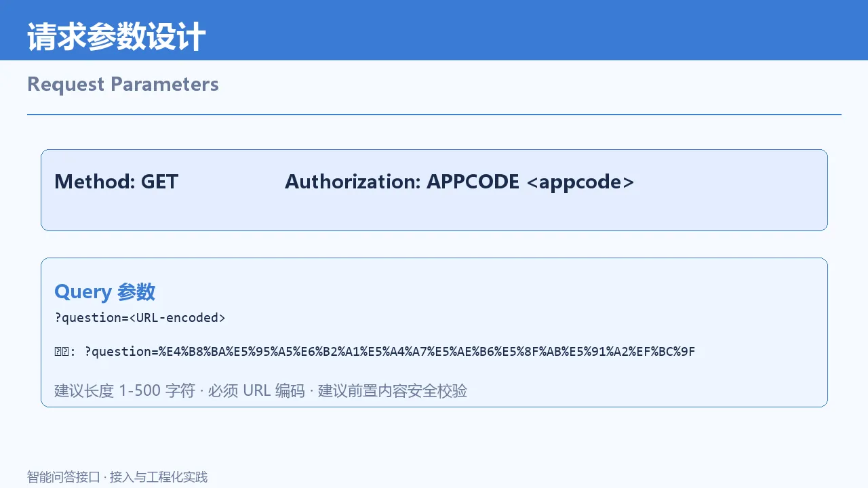Viewport: 868px width, 488px height.
Task: Click the 建议长度 1-500 字符 note
Action: (125, 390)
